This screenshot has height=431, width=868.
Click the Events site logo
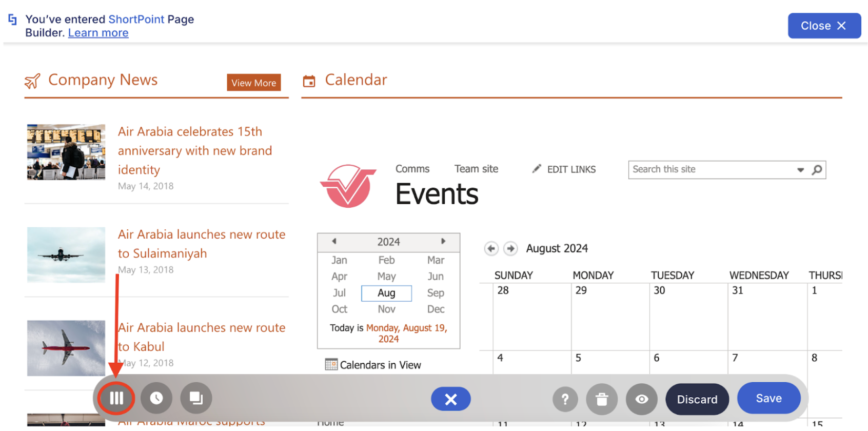[348, 186]
